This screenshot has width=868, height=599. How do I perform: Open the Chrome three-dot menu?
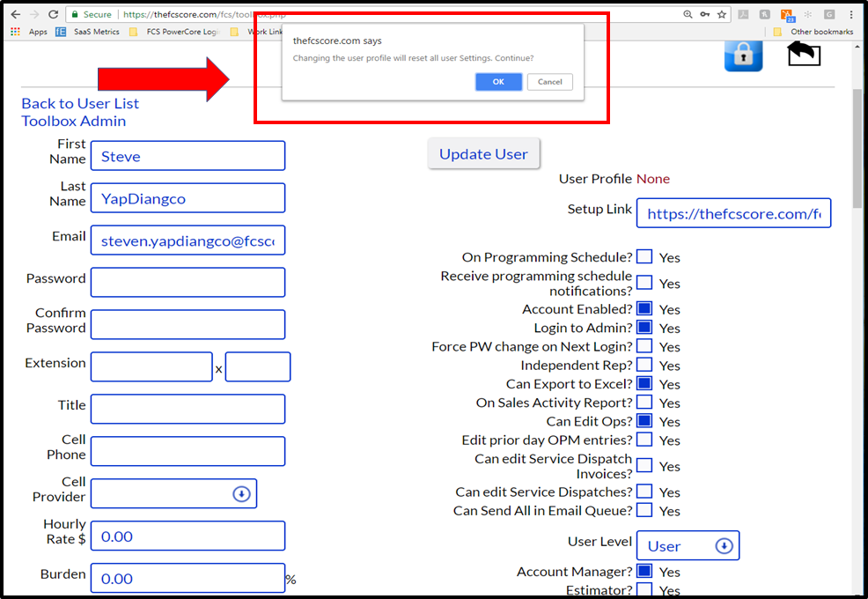tap(851, 14)
